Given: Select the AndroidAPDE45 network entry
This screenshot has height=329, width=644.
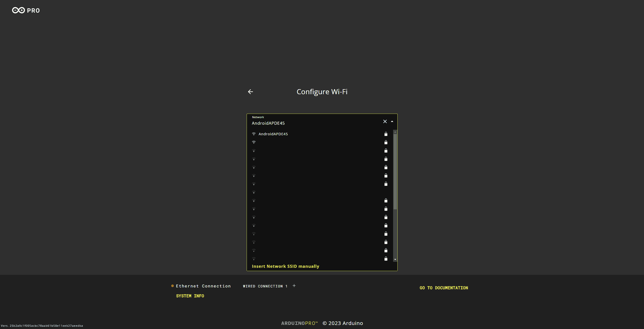Looking at the screenshot, I should [x=273, y=134].
